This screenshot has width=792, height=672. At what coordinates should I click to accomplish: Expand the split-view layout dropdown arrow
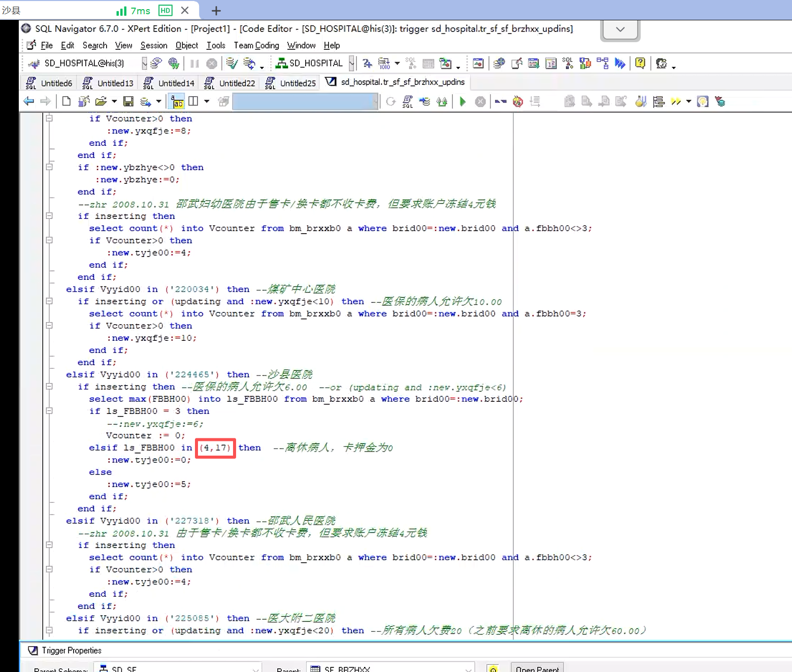click(x=207, y=102)
